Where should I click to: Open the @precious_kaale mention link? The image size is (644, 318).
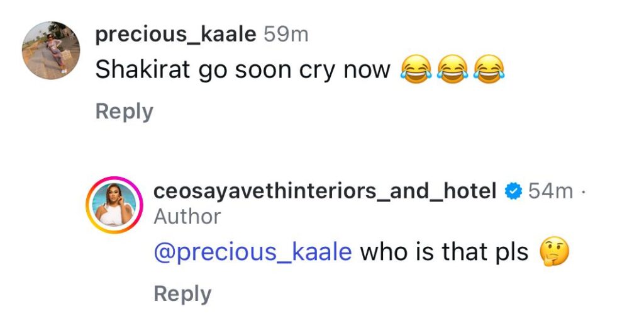[252, 253]
